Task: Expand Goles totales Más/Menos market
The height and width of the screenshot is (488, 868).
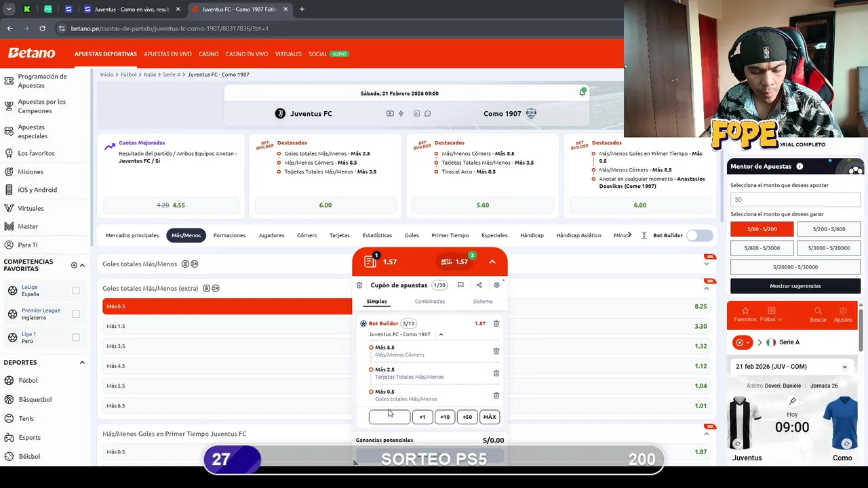Action: [706, 264]
